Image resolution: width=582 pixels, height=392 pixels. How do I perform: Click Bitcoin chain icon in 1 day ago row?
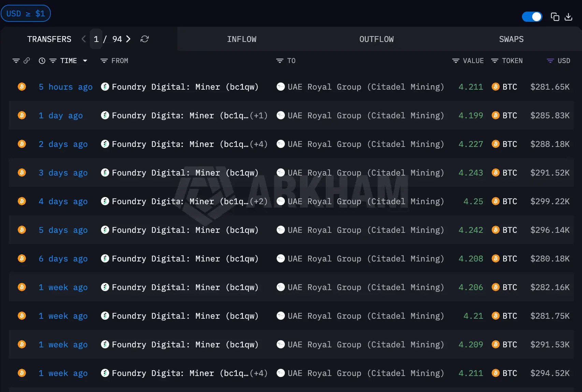22,115
